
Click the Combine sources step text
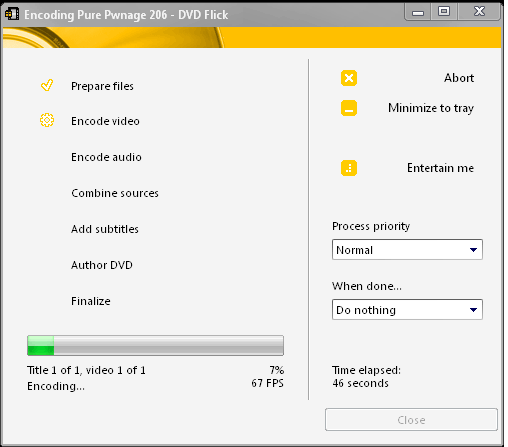coord(115,193)
